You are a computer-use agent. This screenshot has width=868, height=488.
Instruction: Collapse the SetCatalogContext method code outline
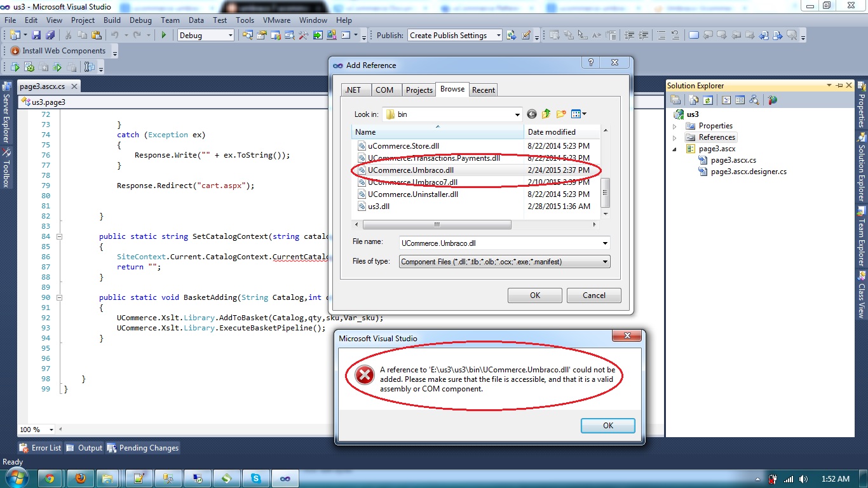(60, 236)
